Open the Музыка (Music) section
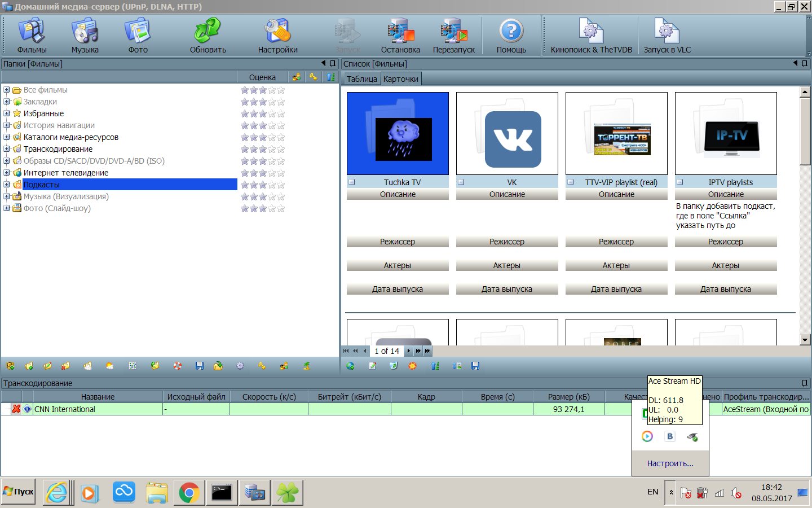 pos(85,36)
